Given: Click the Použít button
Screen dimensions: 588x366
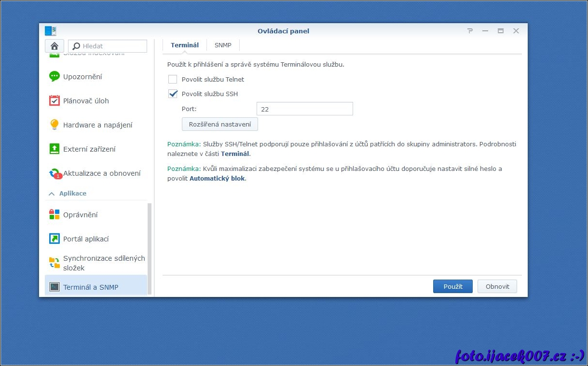Looking at the screenshot, I should (452, 286).
